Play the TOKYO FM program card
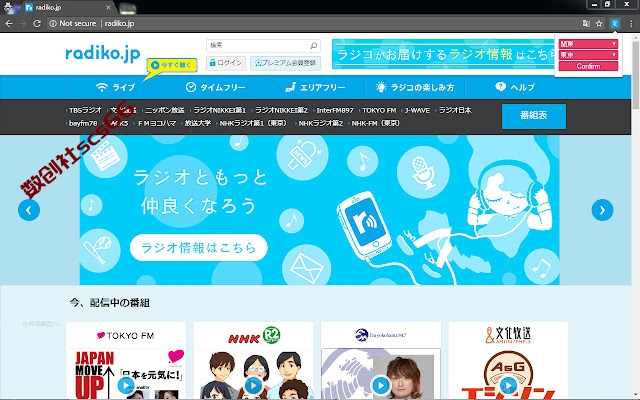640x400 pixels. click(x=126, y=385)
